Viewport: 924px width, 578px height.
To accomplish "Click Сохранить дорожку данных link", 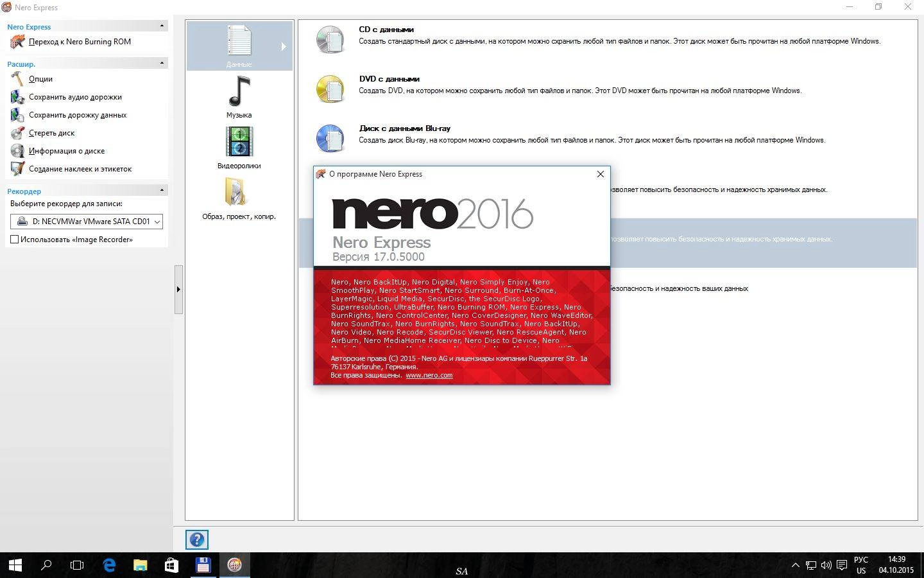I will pyautogui.click(x=78, y=115).
